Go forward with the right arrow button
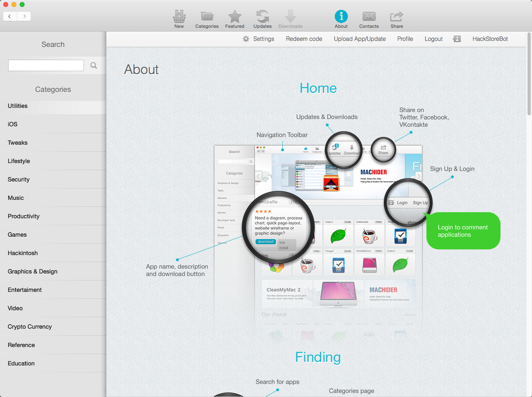This screenshot has height=397, width=532. (x=24, y=16)
